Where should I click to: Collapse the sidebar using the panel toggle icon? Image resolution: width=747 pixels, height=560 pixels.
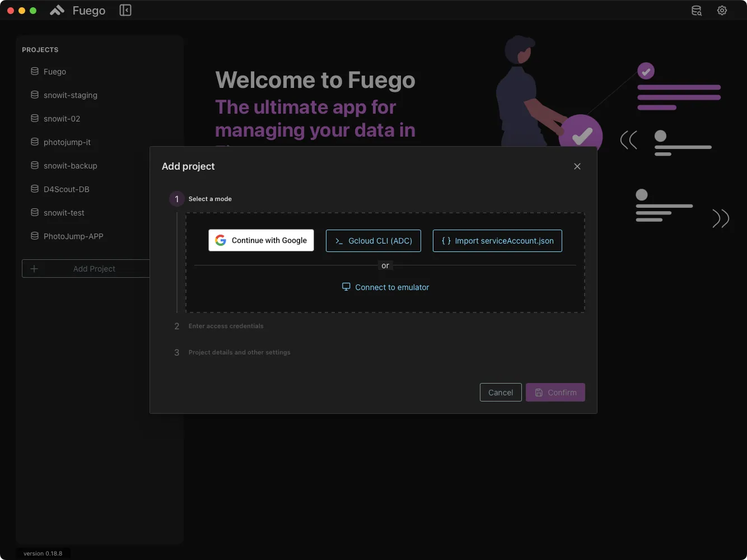pos(125,10)
